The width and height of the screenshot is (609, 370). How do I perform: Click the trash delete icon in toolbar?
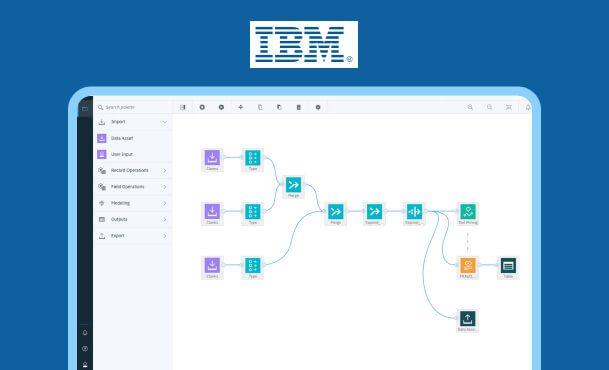tap(299, 107)
